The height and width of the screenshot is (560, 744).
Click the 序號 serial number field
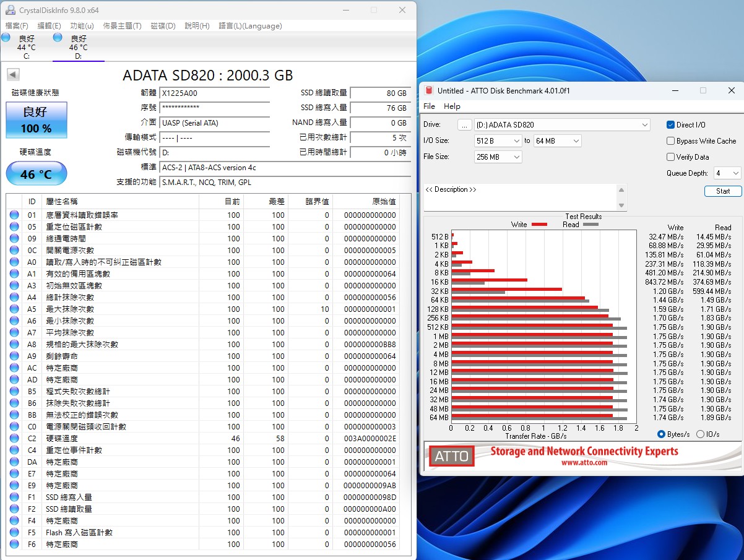click(x=215, y=108)
